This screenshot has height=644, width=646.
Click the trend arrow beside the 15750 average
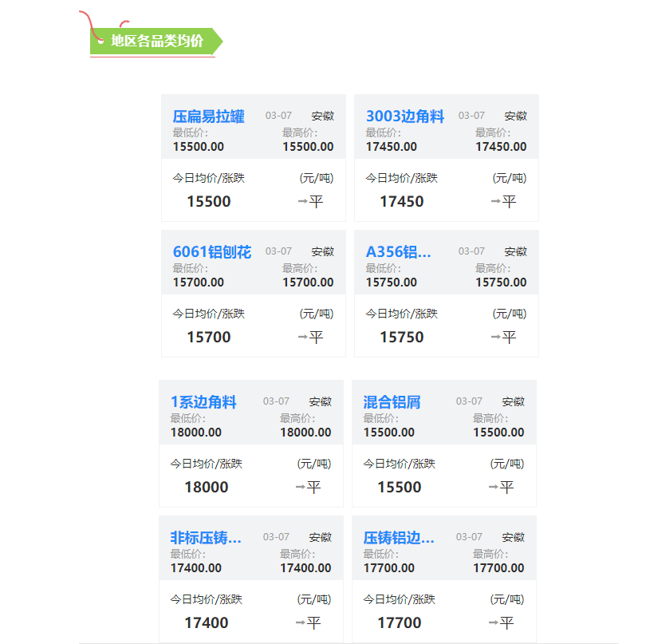tap(495, 338)
